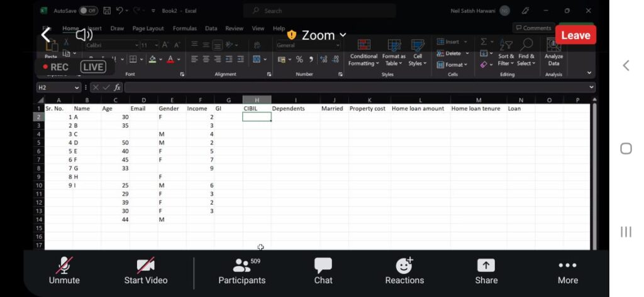Click the Comments button
Image resolution: width=644 pixels, height=297 pixels.
(533, 28)
